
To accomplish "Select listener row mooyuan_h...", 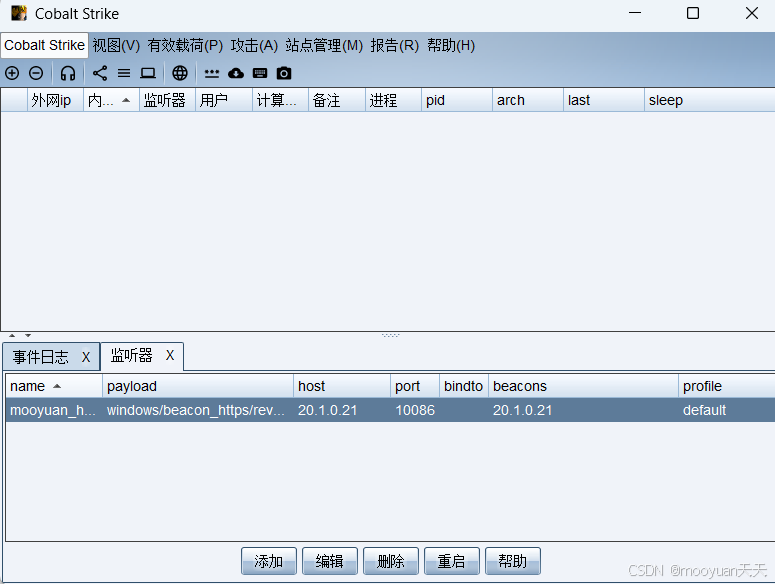I will coord(390,410).
